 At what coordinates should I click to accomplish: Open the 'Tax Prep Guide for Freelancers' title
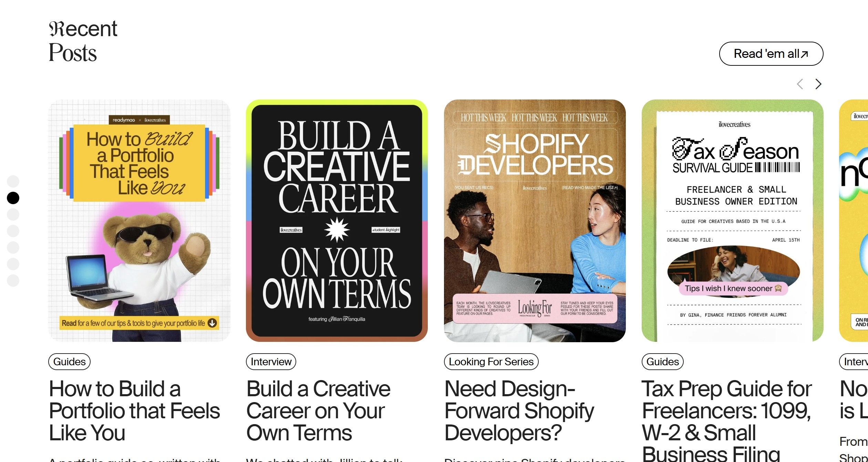click(x=727, y=420)
